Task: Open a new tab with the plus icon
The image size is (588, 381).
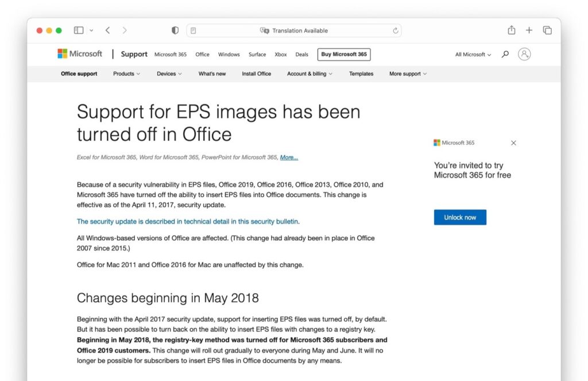Action: point(529,30)
